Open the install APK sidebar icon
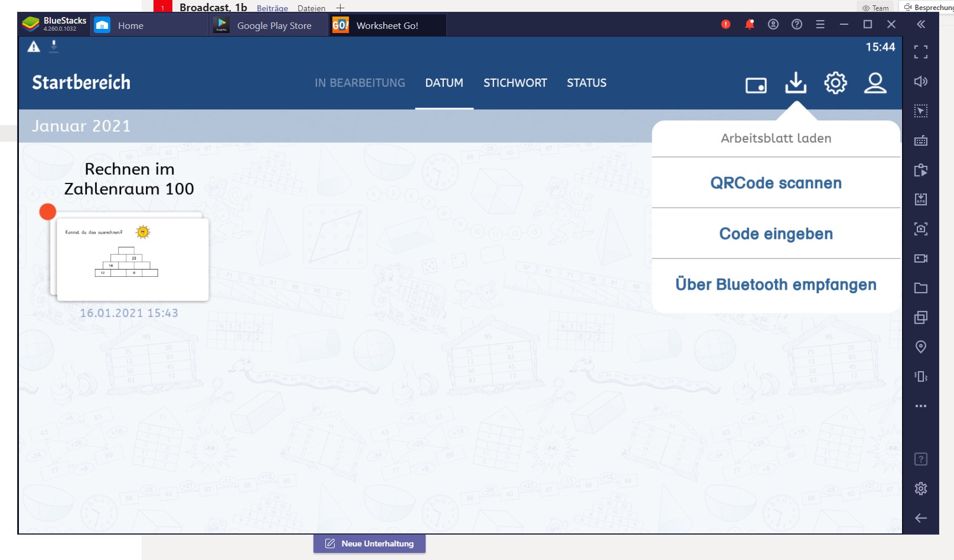 click(920, 199)
